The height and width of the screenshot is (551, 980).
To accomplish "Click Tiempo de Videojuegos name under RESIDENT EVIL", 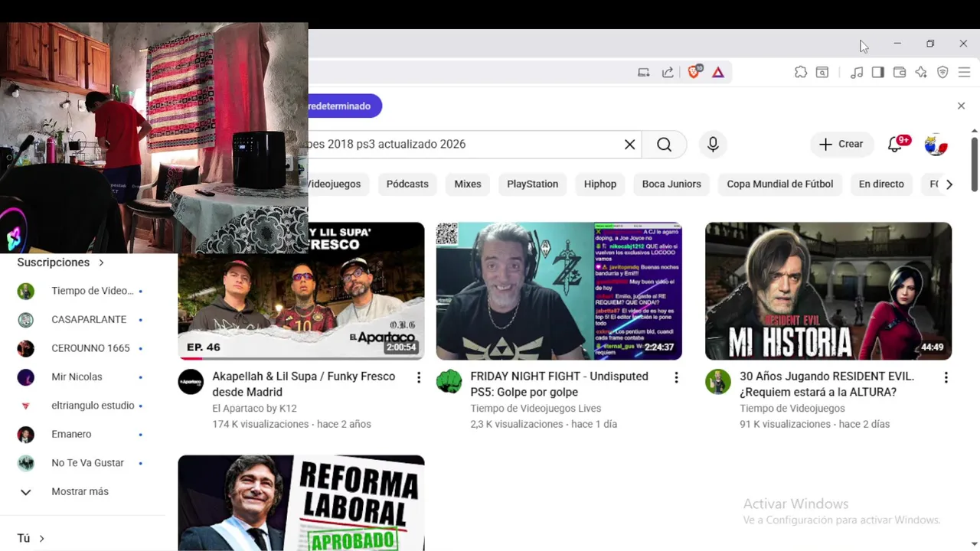I will tap(792, 409).
